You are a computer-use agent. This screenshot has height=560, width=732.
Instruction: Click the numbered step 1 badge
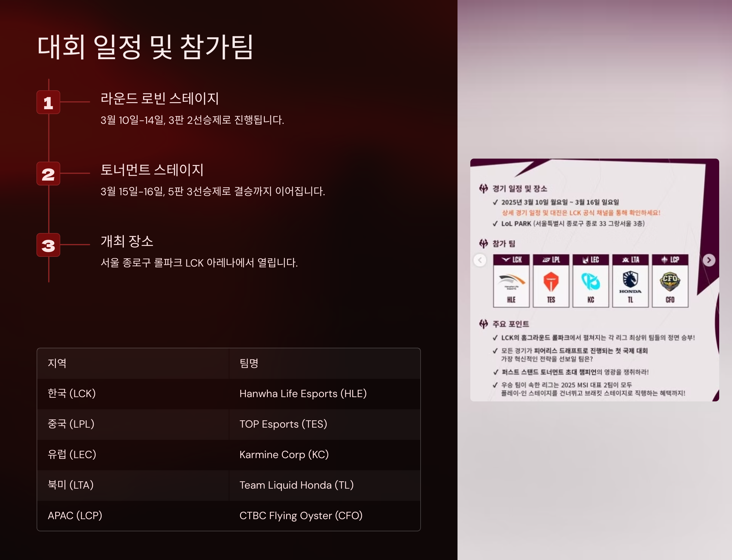tap(48, 102)
